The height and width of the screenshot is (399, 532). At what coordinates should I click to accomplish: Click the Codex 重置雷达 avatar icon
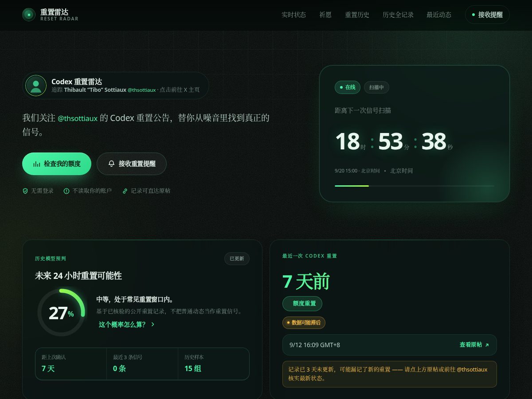click(x=36, y=86)
